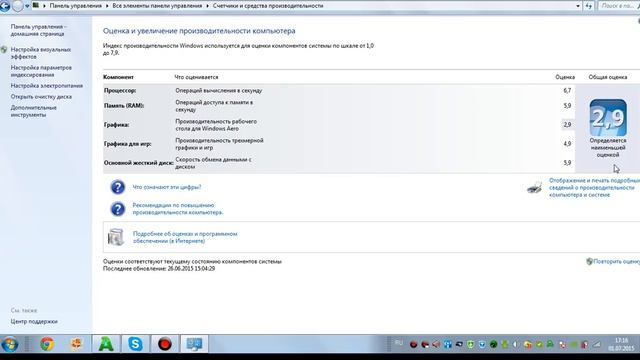This screenshot has width=640, height=360.
Task: Click the processor score 6,7
Action: (x=567, y=91)
